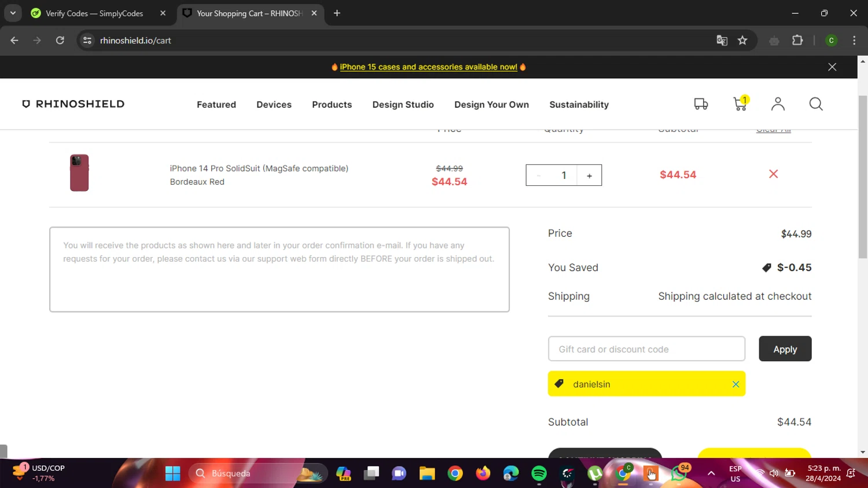
Task: Click the product thumbnail of the red case
Action: click(x=79, y=173)
